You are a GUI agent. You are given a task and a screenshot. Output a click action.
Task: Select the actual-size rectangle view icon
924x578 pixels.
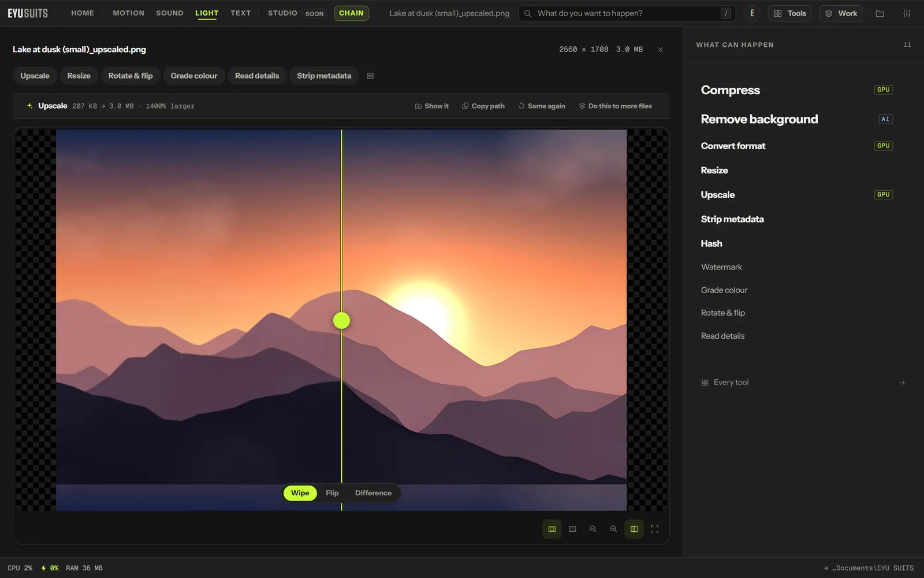tap(572, 529)
